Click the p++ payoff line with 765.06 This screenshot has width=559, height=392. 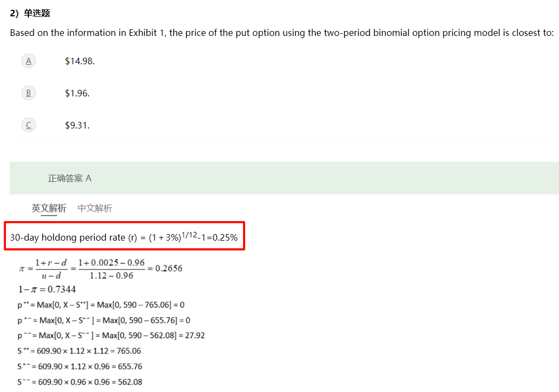tap(101, 305)
